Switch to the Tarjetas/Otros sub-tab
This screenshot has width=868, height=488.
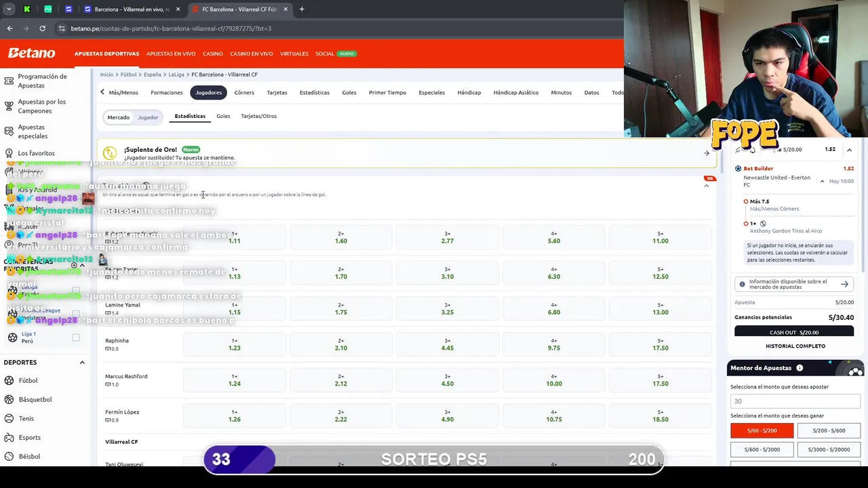258,116
